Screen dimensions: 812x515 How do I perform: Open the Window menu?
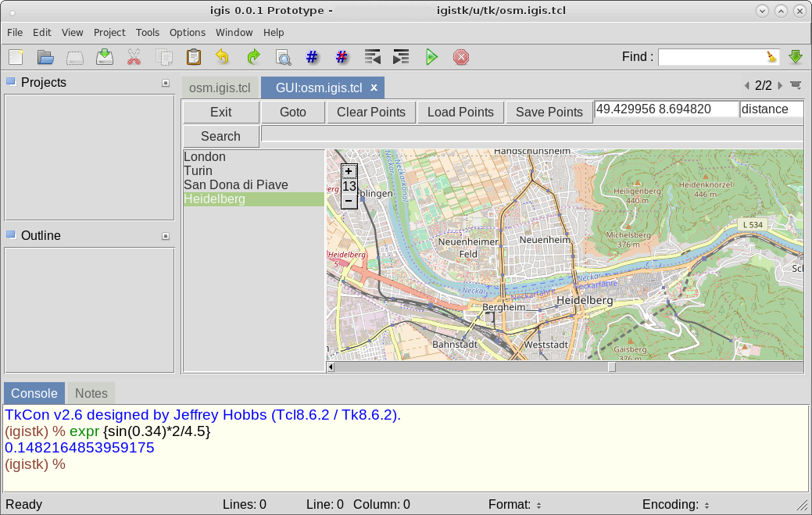coord(234,33)
